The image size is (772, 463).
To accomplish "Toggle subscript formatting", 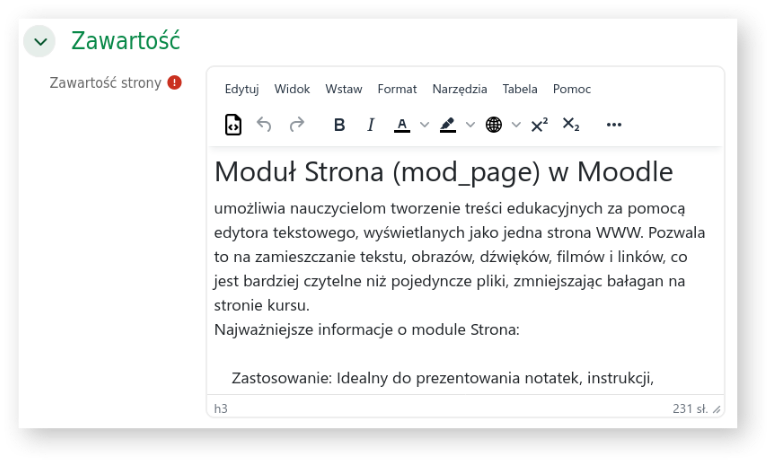I will tap(571, 124).
